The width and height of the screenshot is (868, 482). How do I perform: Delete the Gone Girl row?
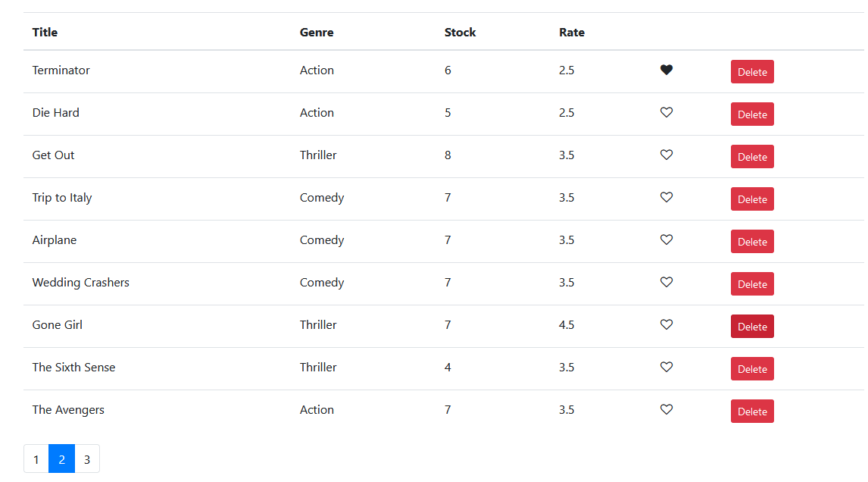pyautogui.click(x=752, y=327)
